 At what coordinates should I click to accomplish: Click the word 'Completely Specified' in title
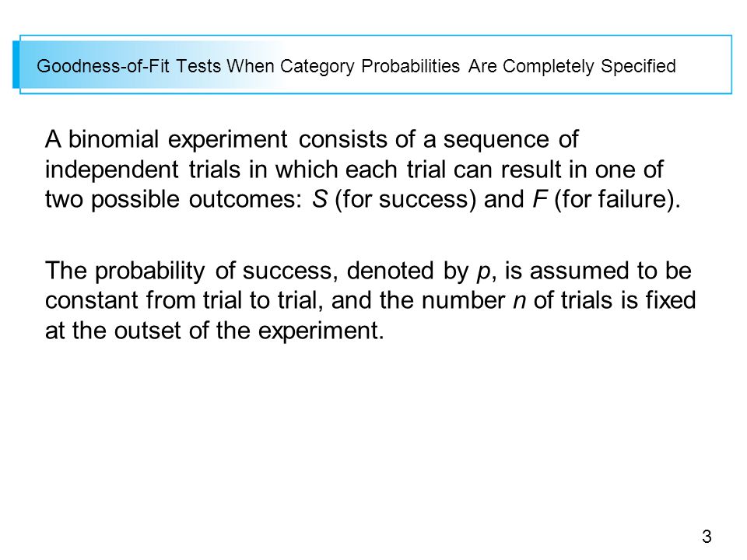click(x=589, y=66)
